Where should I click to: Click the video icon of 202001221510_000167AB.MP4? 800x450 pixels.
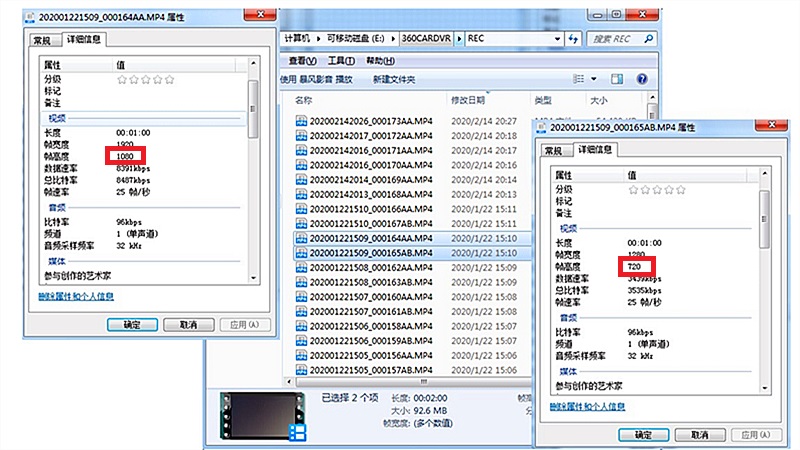(301, 223)
